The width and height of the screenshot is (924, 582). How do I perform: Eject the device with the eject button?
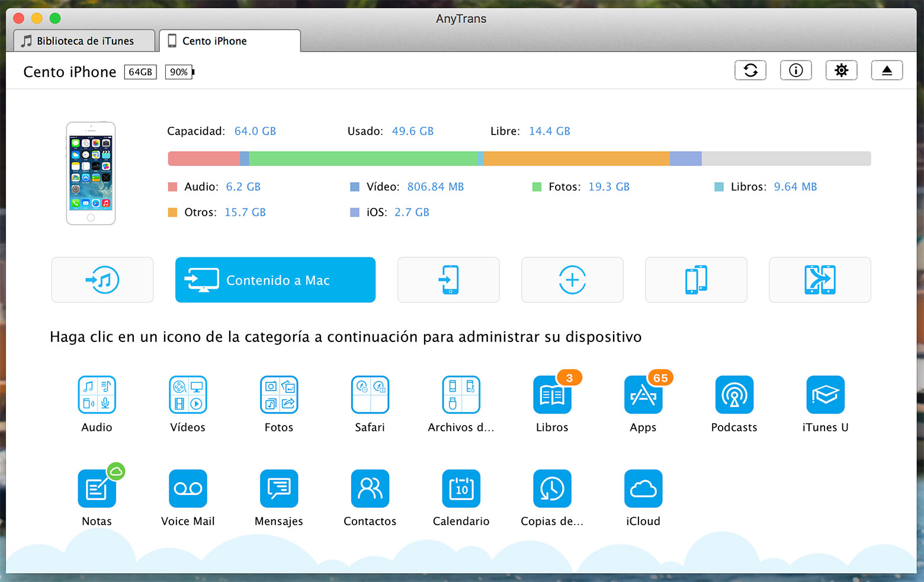[x=887, y=71]
